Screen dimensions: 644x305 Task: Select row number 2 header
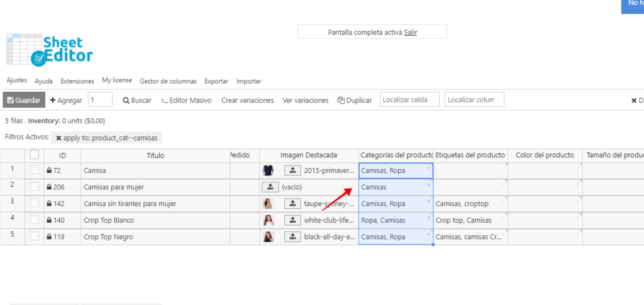(13, 187)
